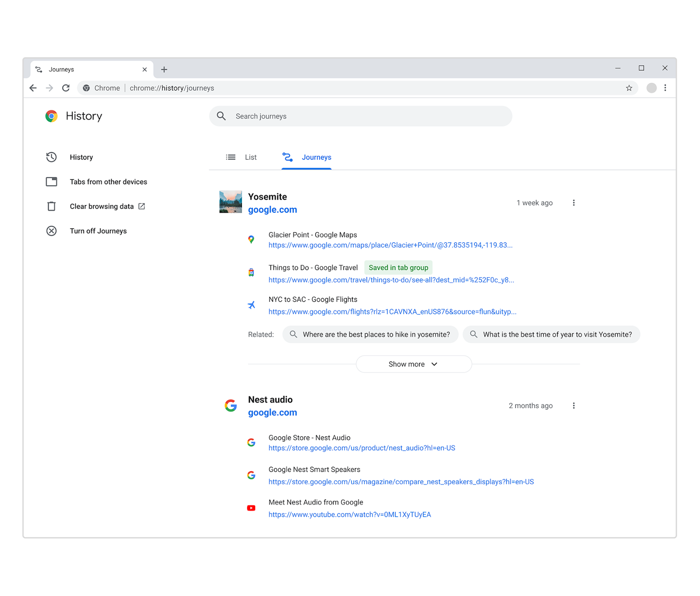700x596 pixels.
Task: Click the Chrome logo next to History title
Action: 52,116
